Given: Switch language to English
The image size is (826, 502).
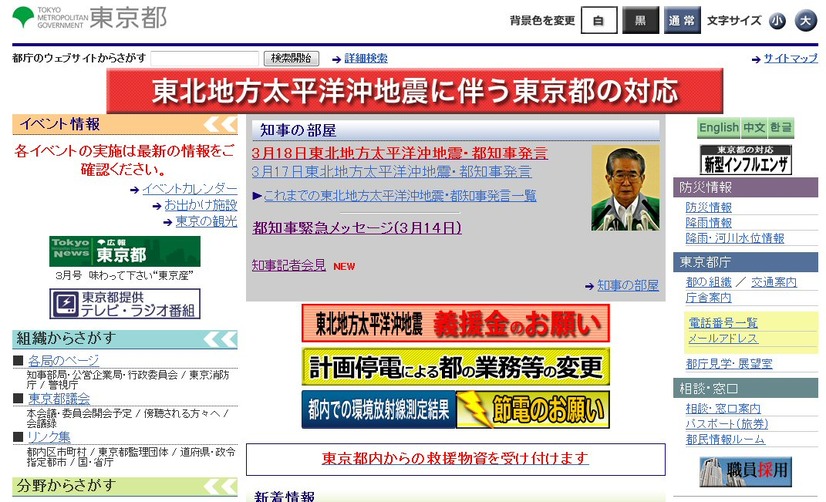Looking at the screenshot, I should coord(719,127).
